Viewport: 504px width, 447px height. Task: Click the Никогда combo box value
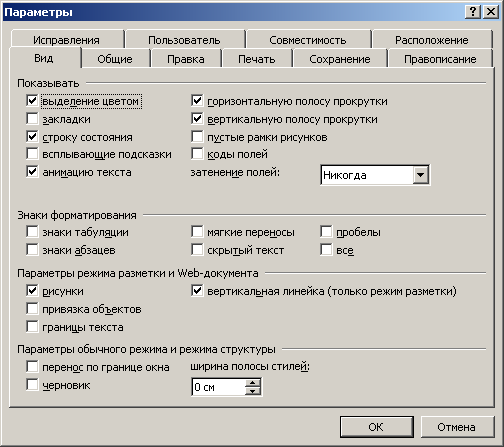(367, 175)
